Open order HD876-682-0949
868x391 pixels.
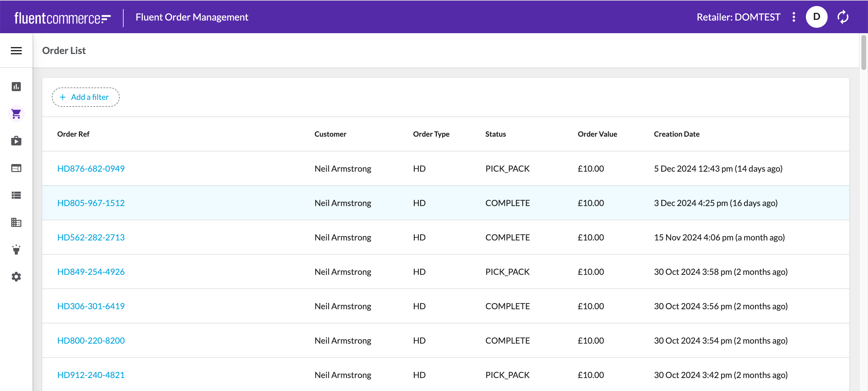coord(91,168)
